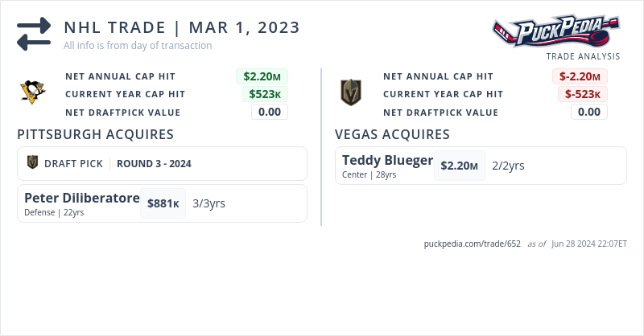Image resolution: width=644 pixels, height=336 pixels.
Task: Click the puckpedia.com/trade/652 link
Action: click(x=473, y=244)
